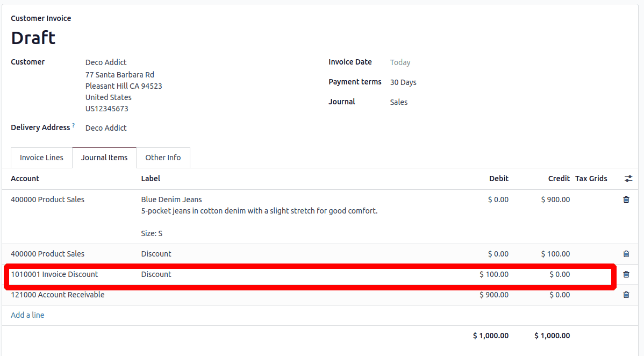644x356 pixels.
Task: Open the Sales journal dropdown
Action: pyautogui.click(x=399, y=102)
